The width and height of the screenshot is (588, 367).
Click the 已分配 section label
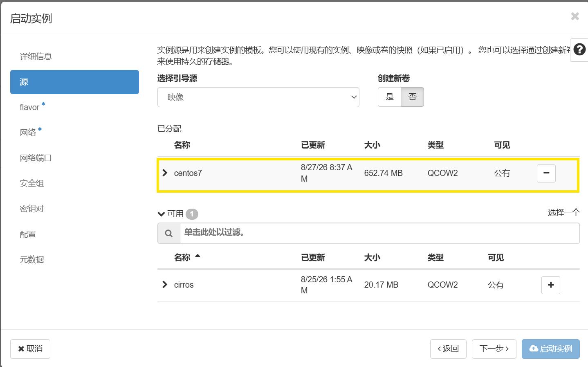[169, 128]
